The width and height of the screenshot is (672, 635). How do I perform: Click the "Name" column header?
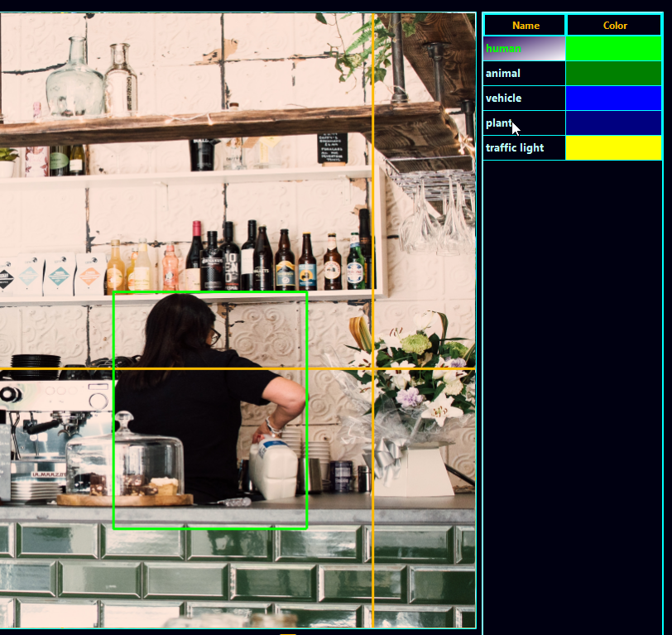[x=525, y=26]
